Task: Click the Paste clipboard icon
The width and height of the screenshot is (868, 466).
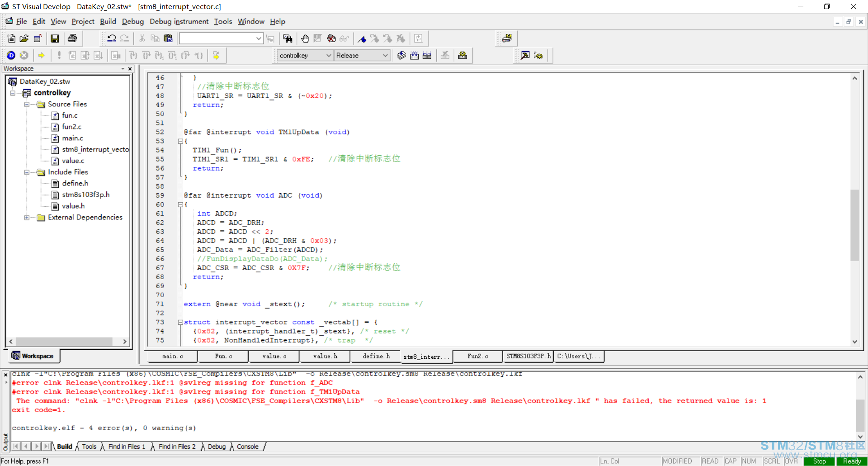Action: [168, 38]
